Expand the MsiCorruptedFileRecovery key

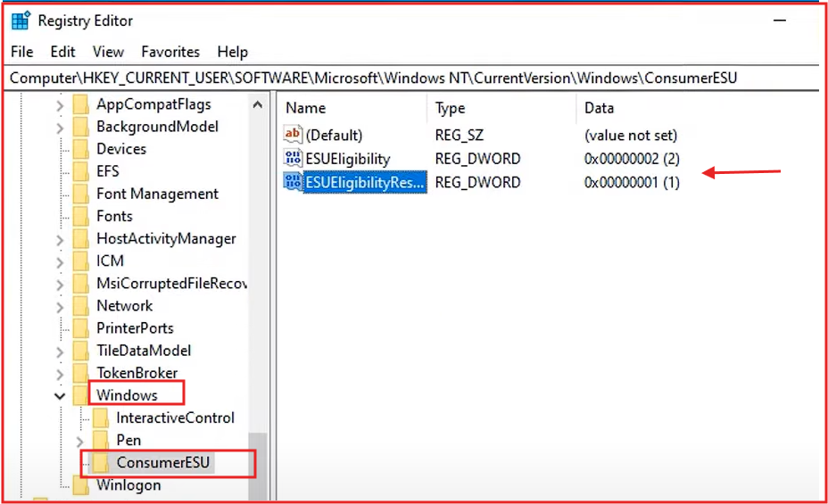click(60, 285)
